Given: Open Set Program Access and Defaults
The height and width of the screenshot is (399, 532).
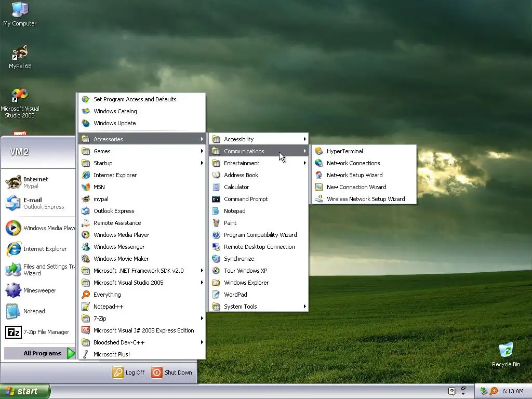Looking at the screenshot, I should coord(142,99).
